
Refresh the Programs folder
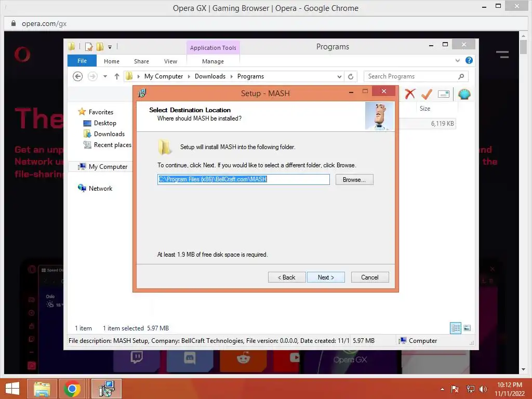[x=351, y=77]
